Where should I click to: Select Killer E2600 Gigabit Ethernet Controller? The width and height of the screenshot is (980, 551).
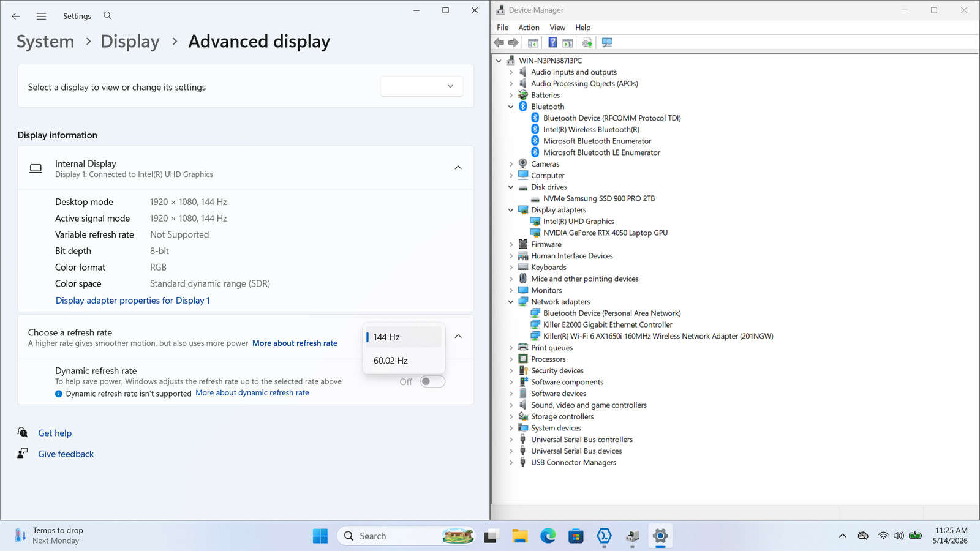tap(608, 325)
